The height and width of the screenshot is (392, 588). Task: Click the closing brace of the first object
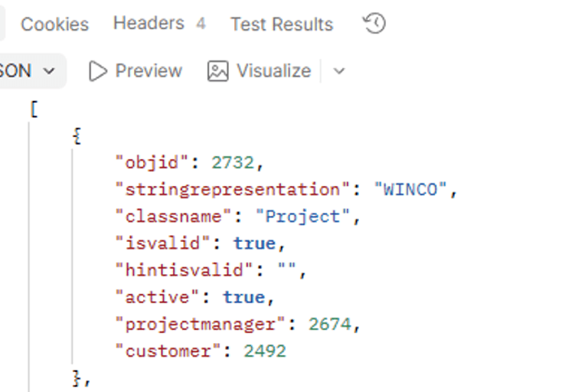tap(77, 378)
